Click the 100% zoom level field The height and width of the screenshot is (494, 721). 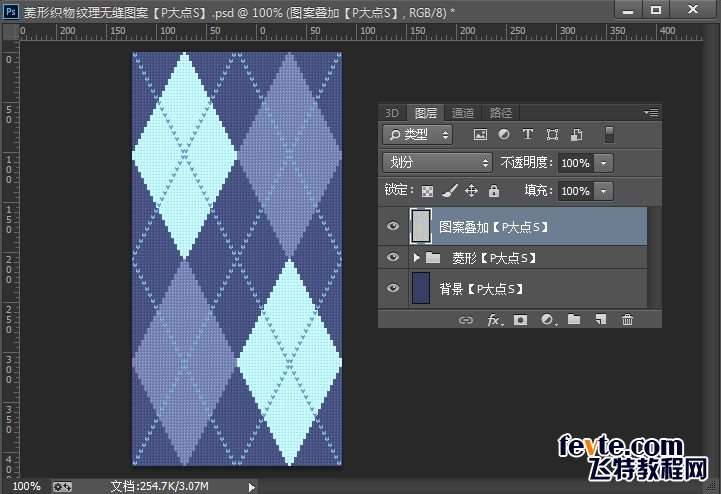coord(26,486)
